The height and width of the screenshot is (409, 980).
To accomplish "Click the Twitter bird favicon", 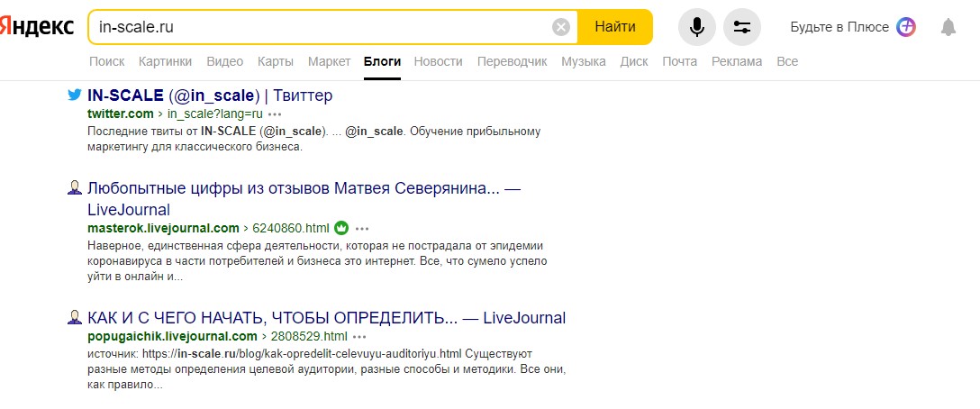I will coord(75,95).
